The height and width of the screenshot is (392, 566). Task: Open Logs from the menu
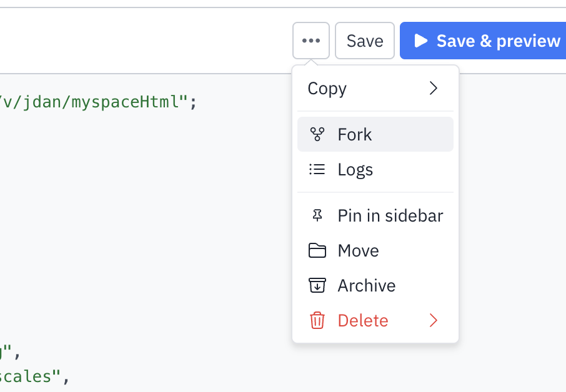(x=355, y=169)
